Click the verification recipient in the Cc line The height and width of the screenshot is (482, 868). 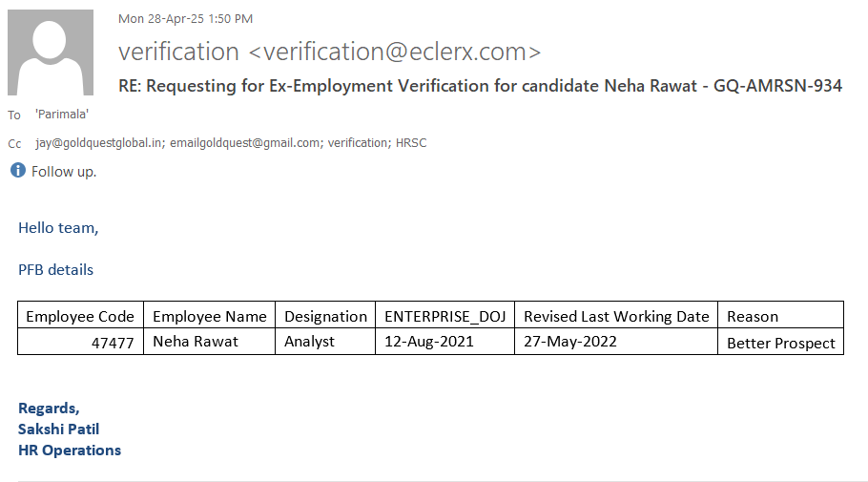pos(360,143)
